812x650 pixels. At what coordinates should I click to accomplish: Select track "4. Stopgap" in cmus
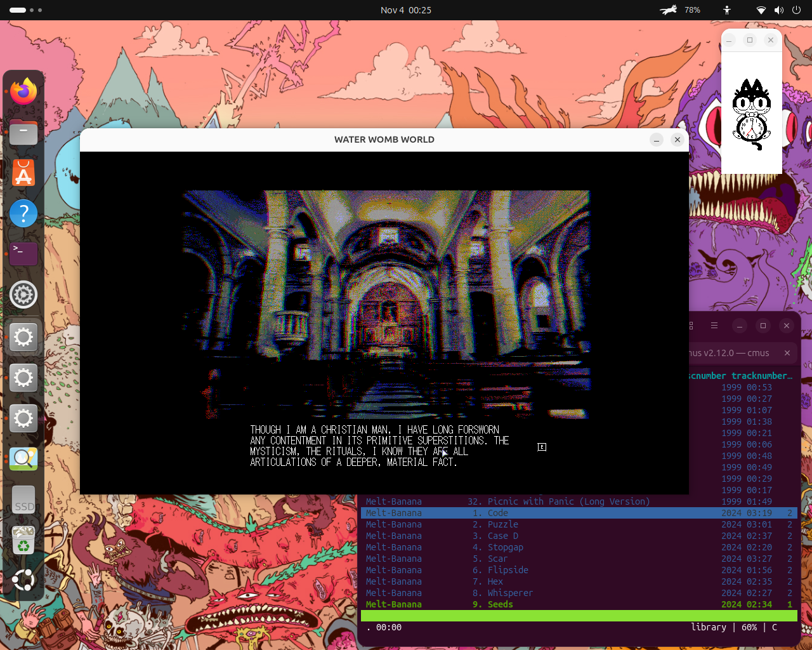(x=579, y=547)
